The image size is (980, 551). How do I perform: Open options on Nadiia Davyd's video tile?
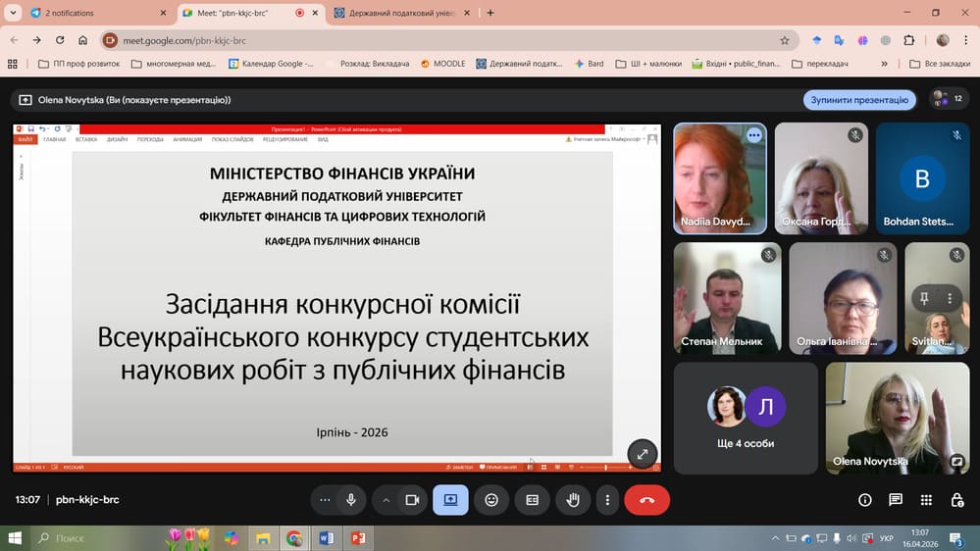point(753,136)
